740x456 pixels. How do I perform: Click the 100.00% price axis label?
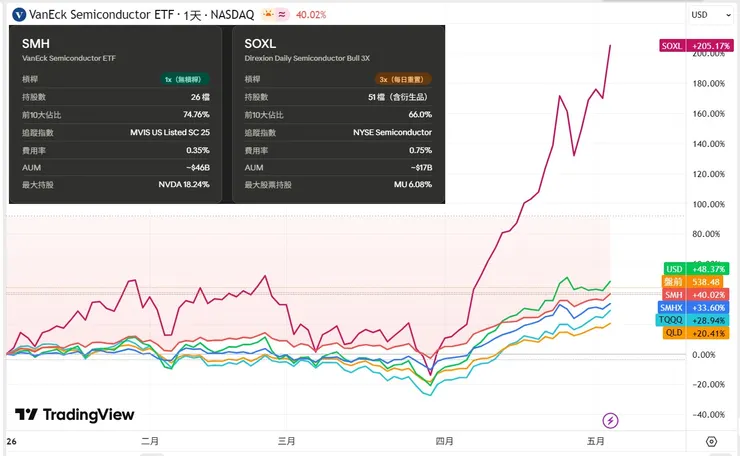(x=708, y=204)
